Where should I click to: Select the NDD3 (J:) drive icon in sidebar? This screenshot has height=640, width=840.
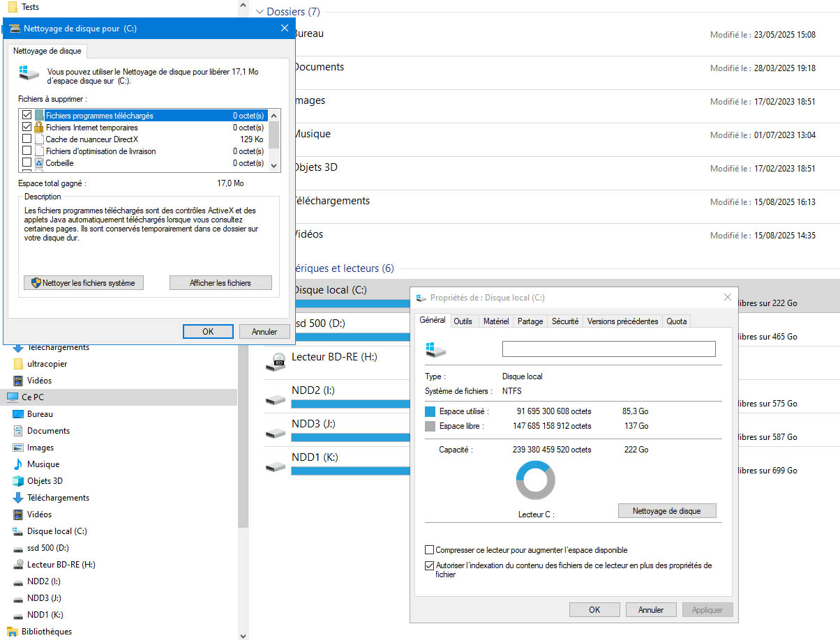pyautogui.click(x=18, y=598)
